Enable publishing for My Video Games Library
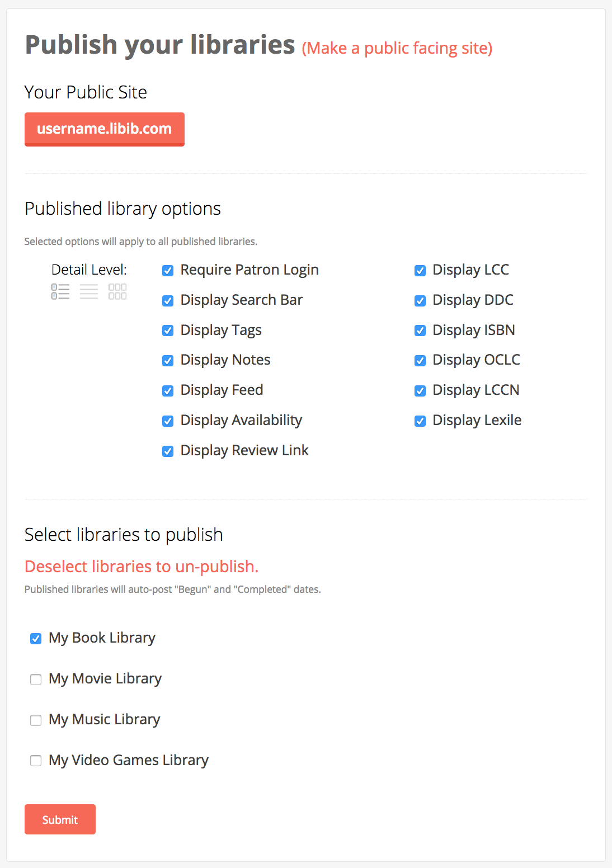 click(36, 761)
